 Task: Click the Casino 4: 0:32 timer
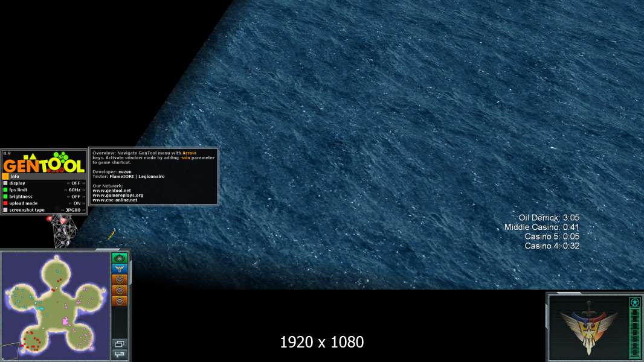coord(552,246)
